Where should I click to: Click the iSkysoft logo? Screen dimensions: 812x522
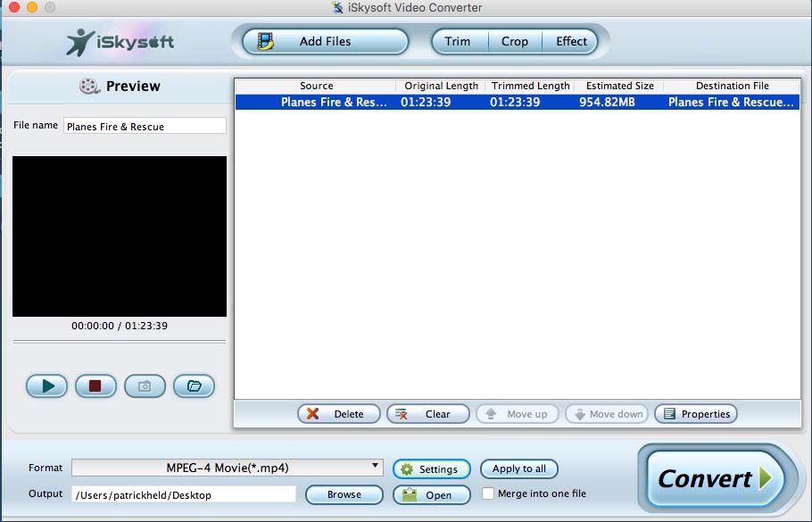120,42
